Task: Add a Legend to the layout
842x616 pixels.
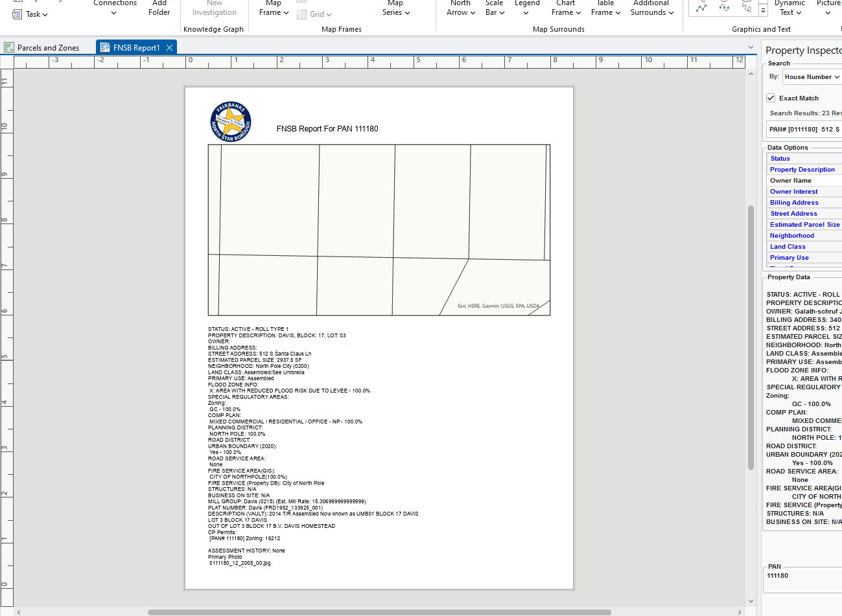Action: (527, 8)
